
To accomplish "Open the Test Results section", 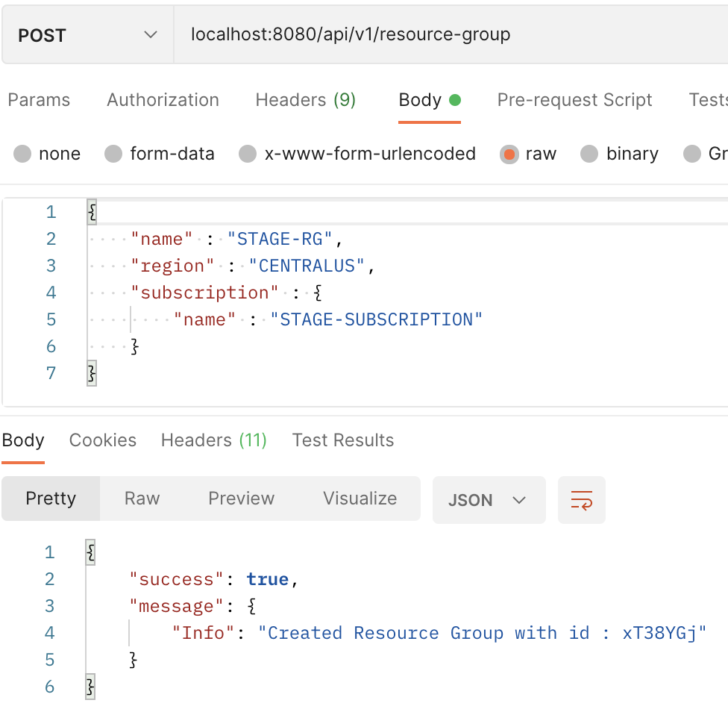I will (342, 440).
